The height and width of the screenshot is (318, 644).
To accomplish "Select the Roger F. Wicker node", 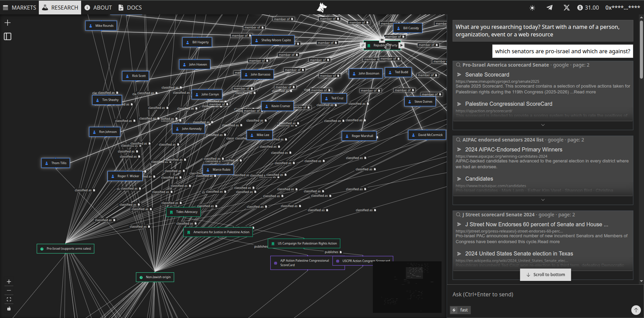I will point(125,176).
